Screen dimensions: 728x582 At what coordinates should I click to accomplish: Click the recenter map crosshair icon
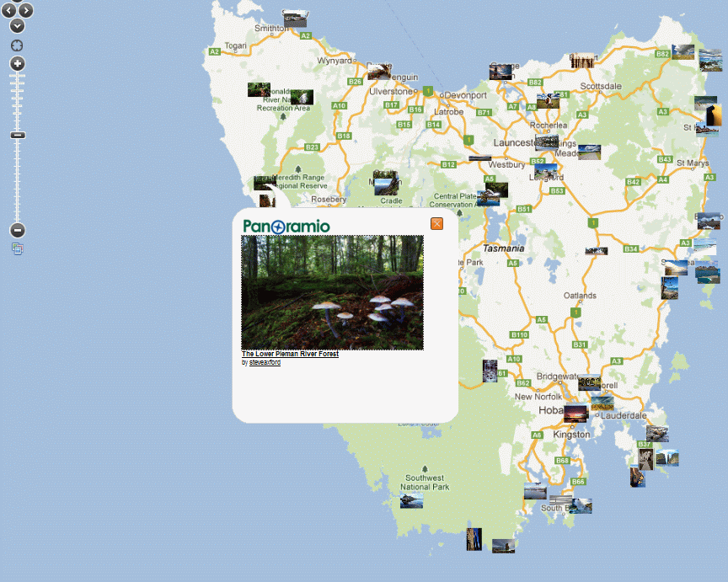17,45
